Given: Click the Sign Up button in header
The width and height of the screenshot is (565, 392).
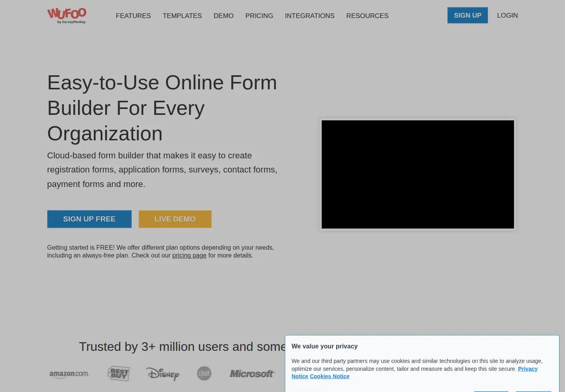Looking at the screenshot, I should click(468, 15).
